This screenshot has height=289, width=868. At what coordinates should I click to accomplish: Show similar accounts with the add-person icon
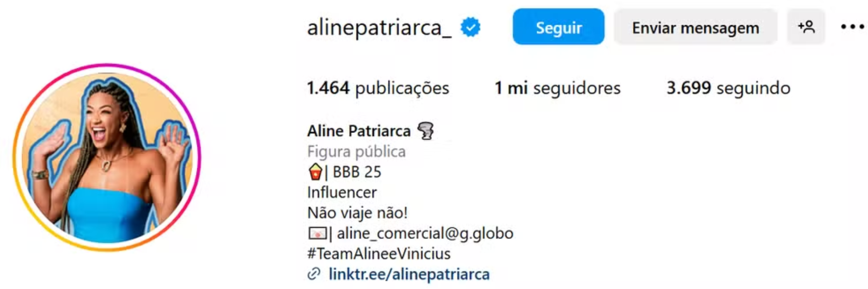click(x=806, y=27)
